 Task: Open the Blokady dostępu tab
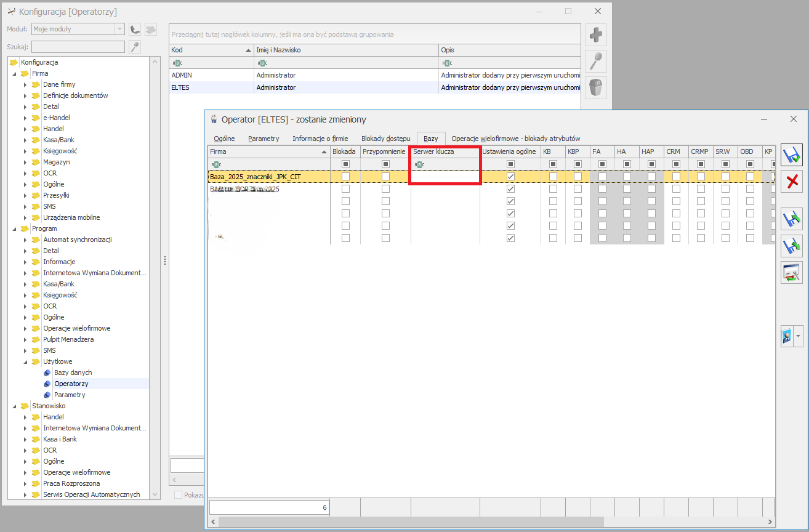[385, 139]
